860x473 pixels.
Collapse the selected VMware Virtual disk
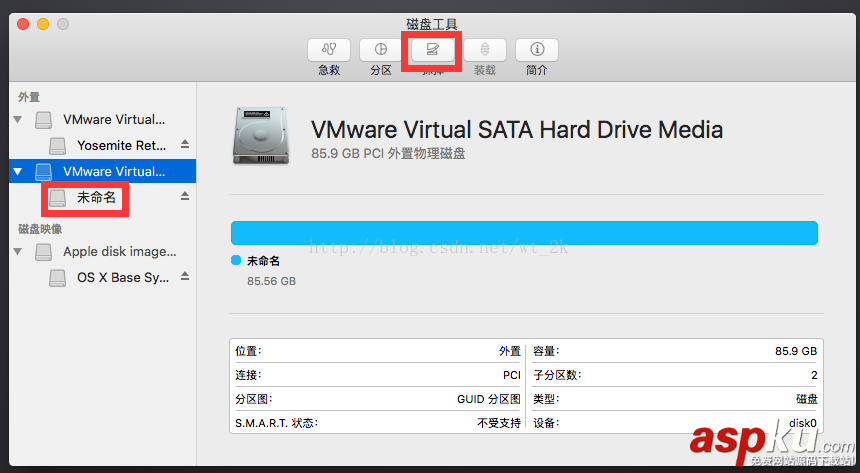click(x=17, y=172)
